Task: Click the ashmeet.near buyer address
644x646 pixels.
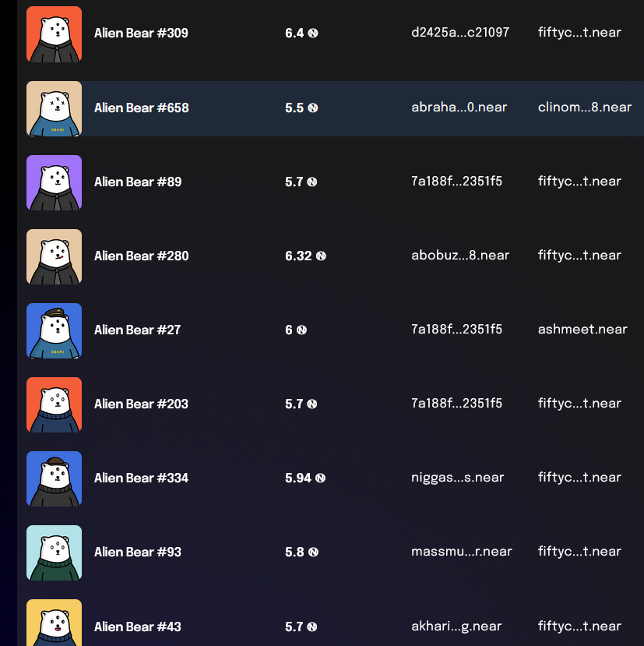Action: pyautogui.click(x=582, y=330)
